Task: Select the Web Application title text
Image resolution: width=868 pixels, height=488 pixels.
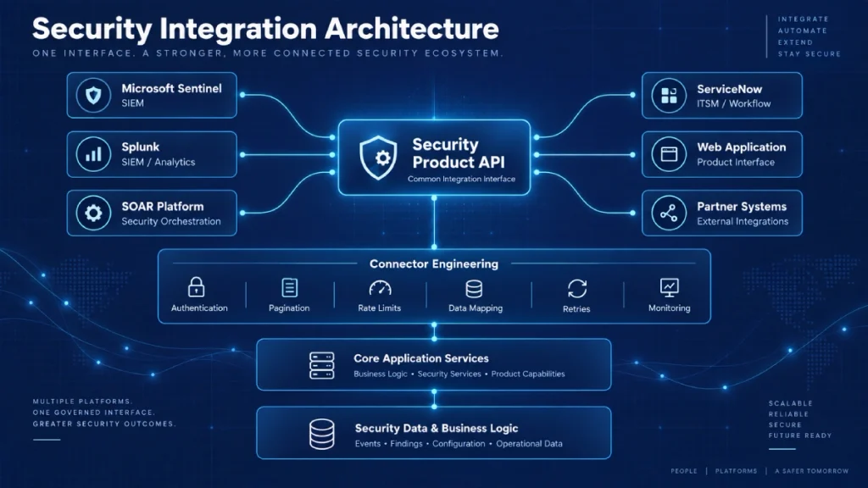Action: click(741, 147)
